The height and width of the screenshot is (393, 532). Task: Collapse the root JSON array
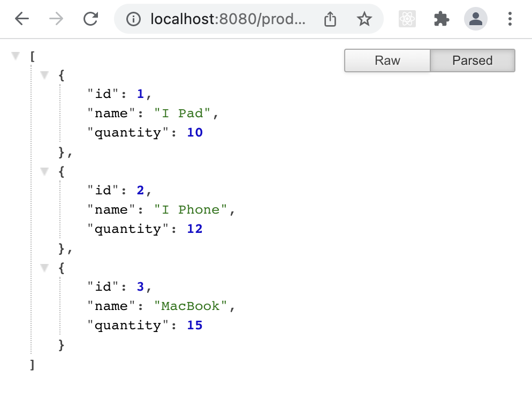click(16, 55)
